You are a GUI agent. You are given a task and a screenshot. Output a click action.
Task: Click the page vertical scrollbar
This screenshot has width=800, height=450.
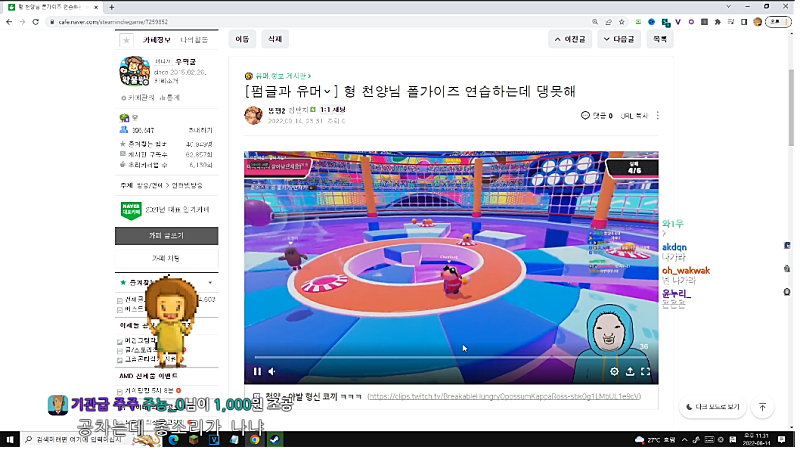[791, 107]
